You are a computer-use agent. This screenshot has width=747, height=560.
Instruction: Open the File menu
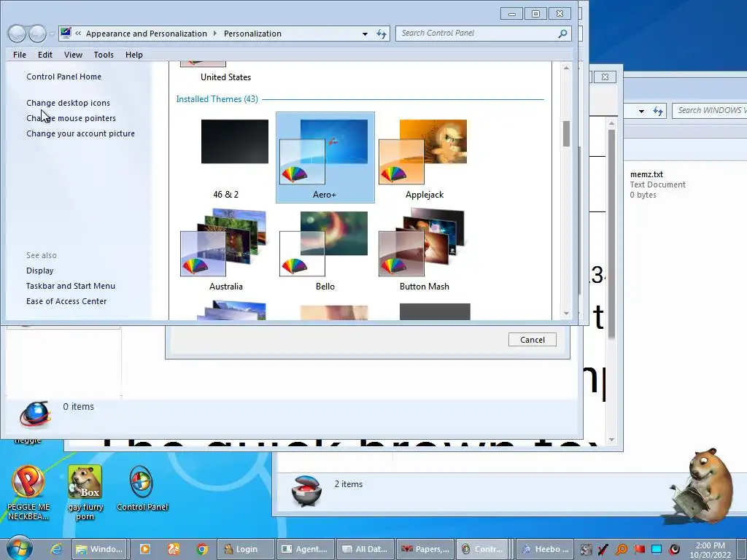coord(20,55)
